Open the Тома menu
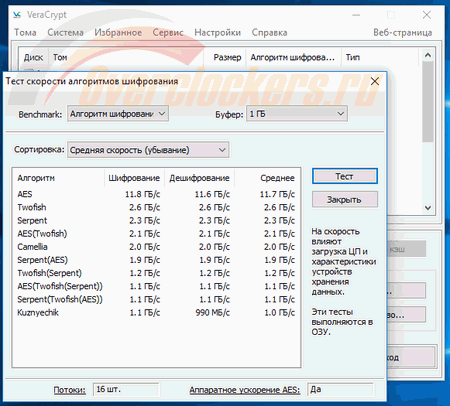450x406 pixels. [25, 33]
